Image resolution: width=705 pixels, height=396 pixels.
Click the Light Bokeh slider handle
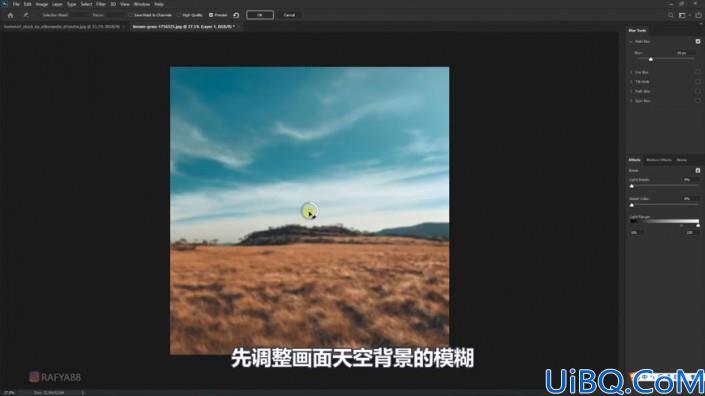click(632, 186)
